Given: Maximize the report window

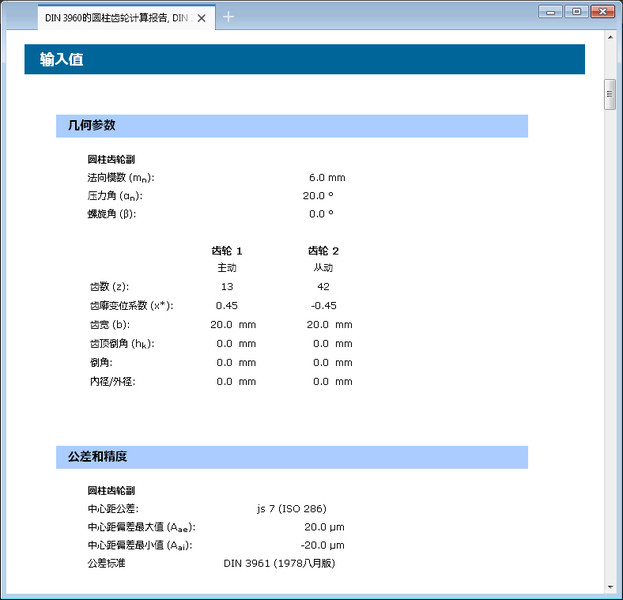Looking at the screenshot, I should pyautogui.click(x=575, y=11).
